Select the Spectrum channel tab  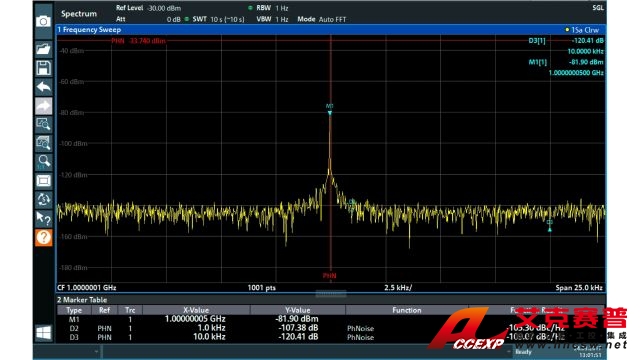79,13
